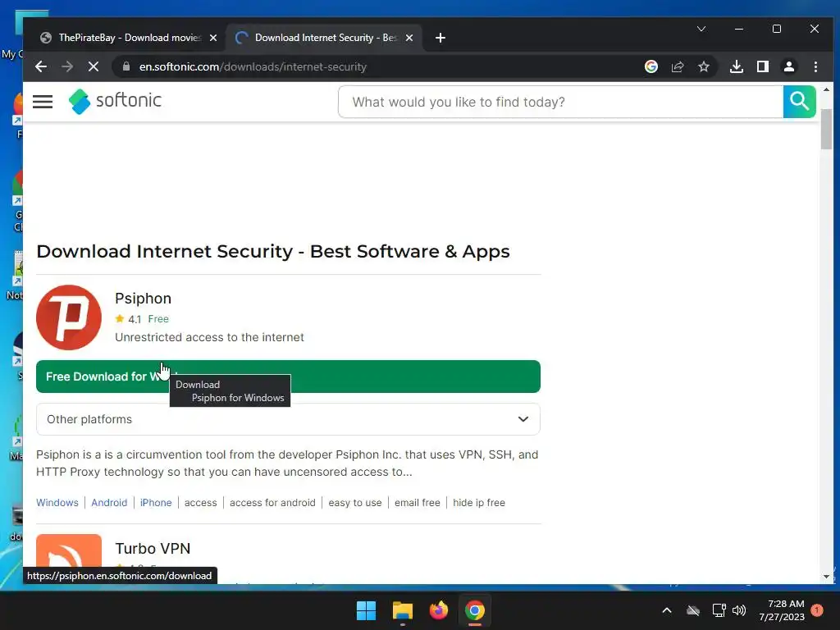This screenshot has width=840, height=630.
Task: Click the 'easy to use' tag
Action: pyautogui.click(x=355, y=503)
